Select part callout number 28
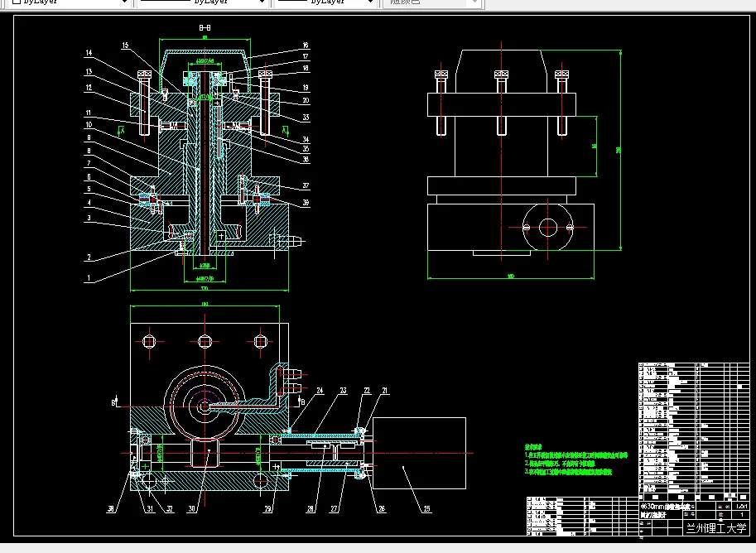 point(310,508)
